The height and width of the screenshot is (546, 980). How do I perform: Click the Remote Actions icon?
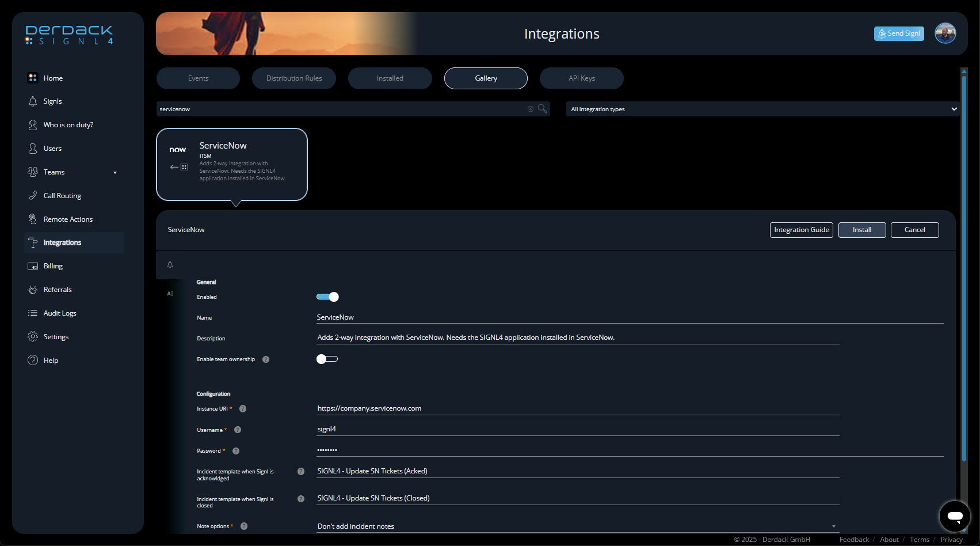(x=33, y=219)
